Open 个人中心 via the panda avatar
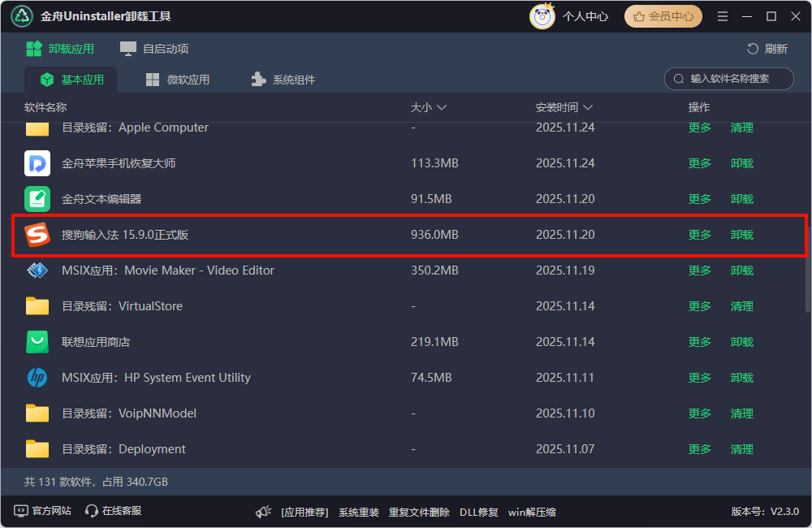 [x=542, y=15]
